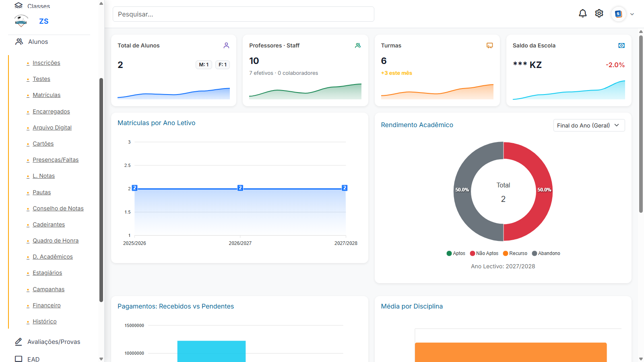Click the Total de Alunos person icon
644x362 pixels.
coord(226,45)
